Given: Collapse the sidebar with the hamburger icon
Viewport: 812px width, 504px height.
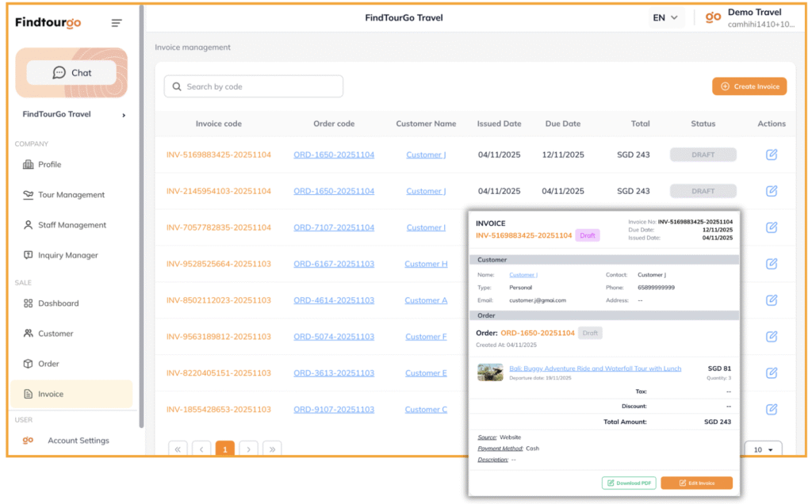Looking at the screenshot, I should coord(117,23).
